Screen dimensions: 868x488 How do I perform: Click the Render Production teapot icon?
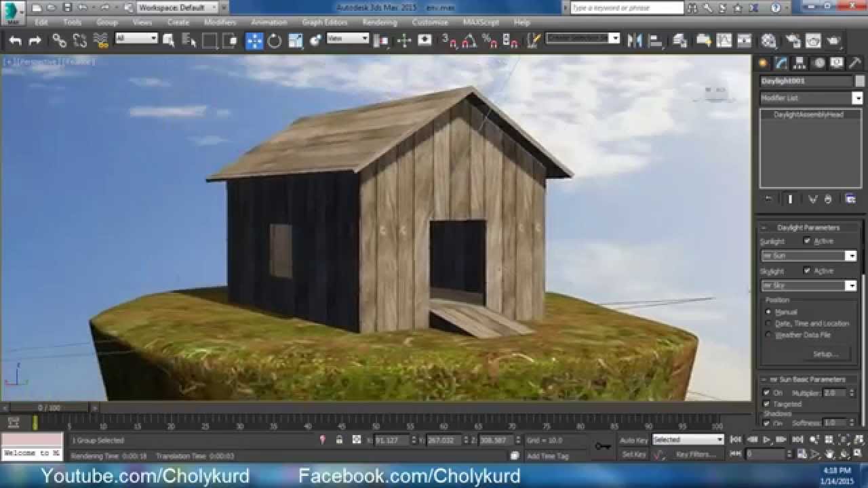pyautogui.click(x=833, y=41)
